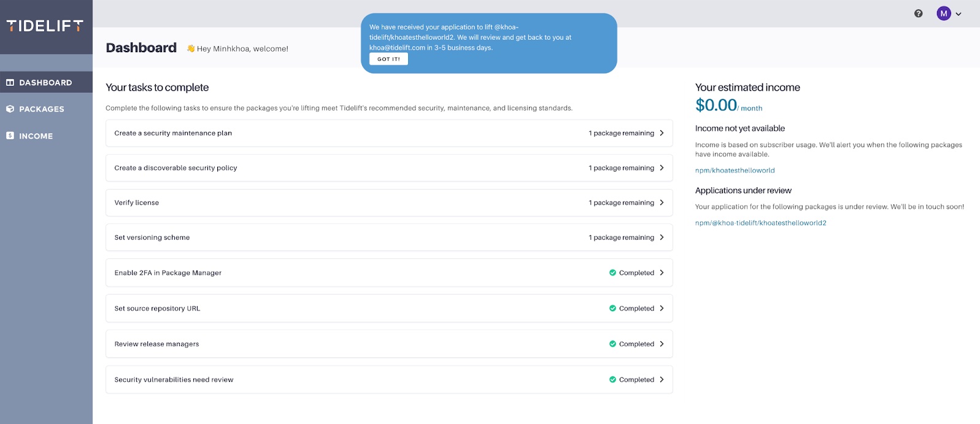The width and height of the screenshot is (980, 424).
Task: Dismiss notification with GOT IT! button
Action: tap(388, 59)
